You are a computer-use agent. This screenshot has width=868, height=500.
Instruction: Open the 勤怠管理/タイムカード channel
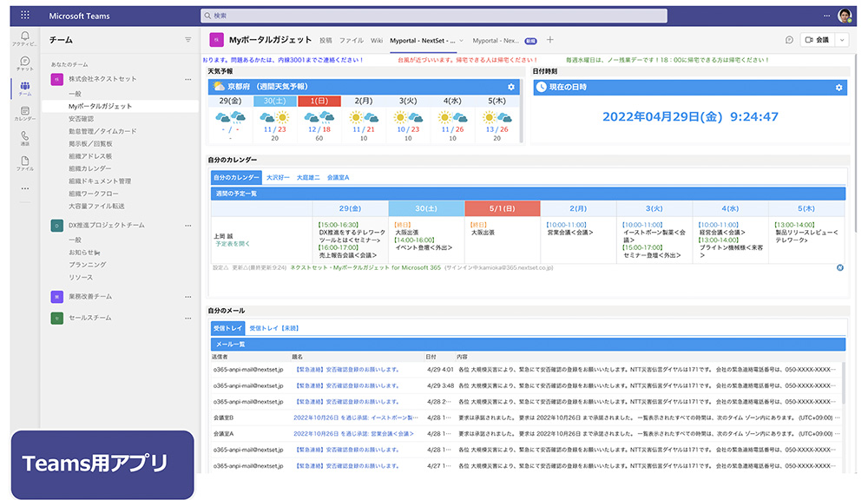tap(102, 131)
